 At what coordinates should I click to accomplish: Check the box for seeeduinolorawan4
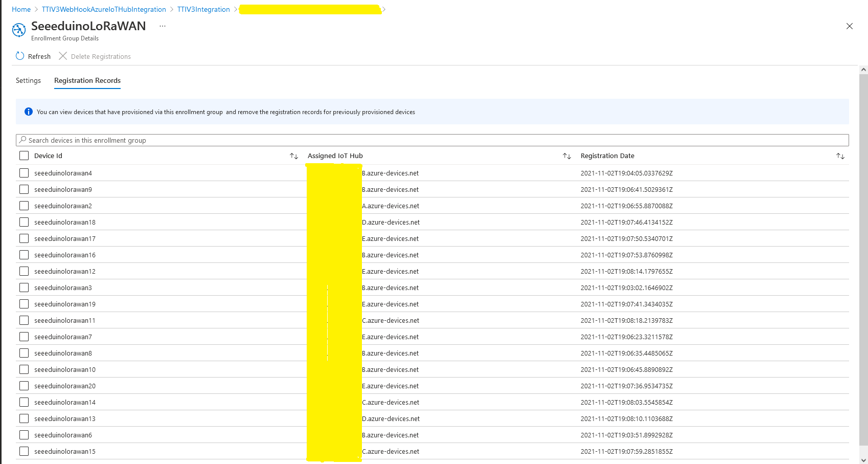click(x=24, y=173)
